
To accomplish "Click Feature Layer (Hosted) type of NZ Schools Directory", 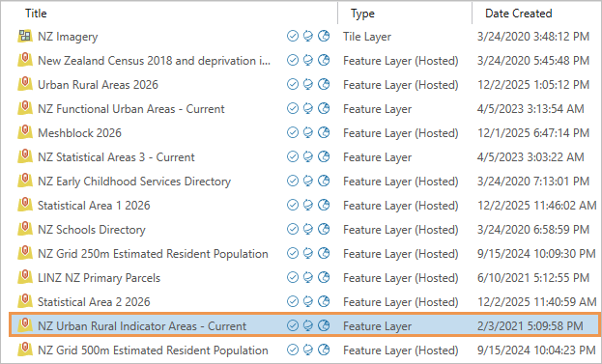I will tap(401, 230).
